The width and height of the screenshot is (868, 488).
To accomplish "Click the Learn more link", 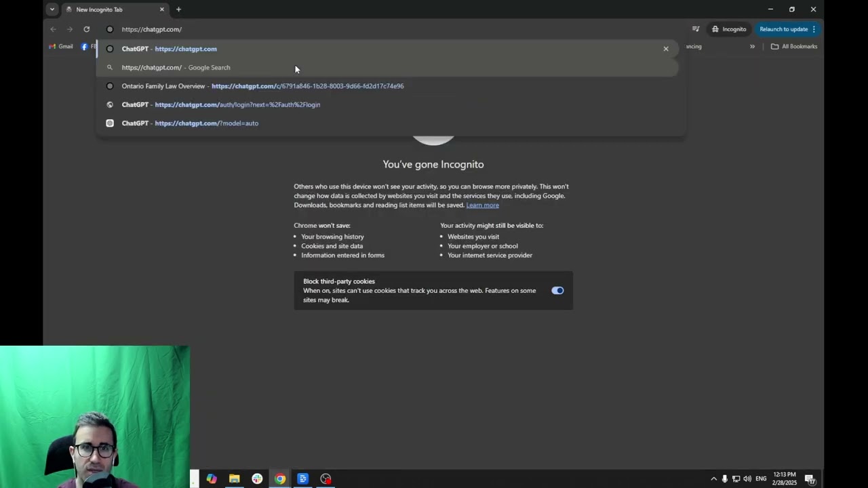I will point(482,205).
